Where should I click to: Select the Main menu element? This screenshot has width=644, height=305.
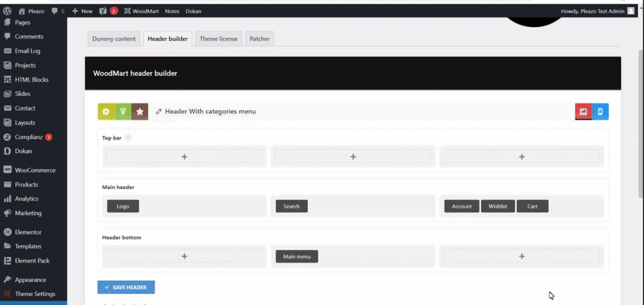(x=297, y=257)
